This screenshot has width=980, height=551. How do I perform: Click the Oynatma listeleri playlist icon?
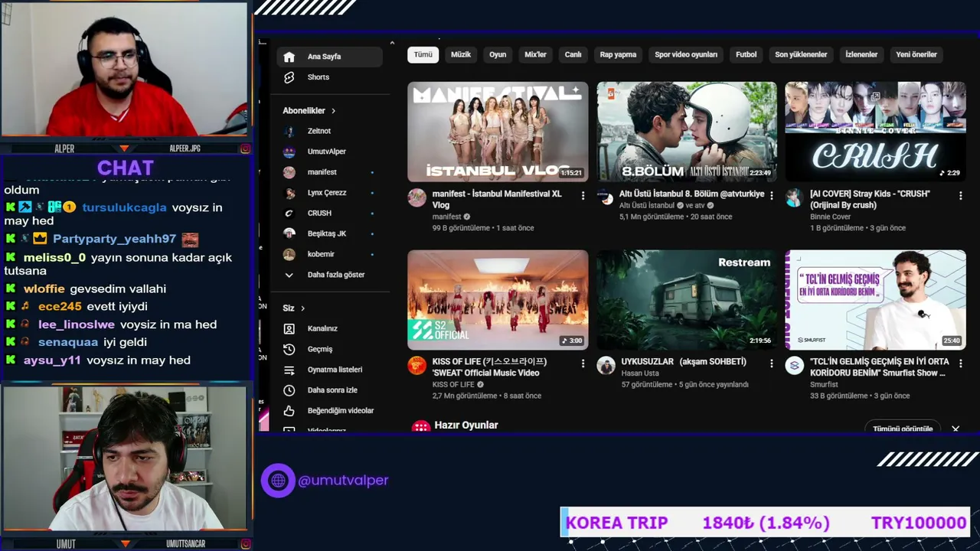pyautogui.click(x=289, y=370)
